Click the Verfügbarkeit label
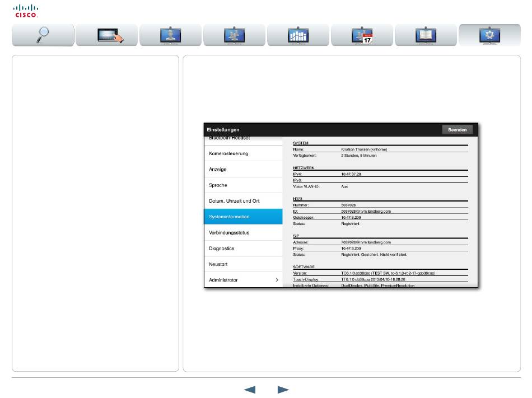532x398 pixels. click(305, 155)
